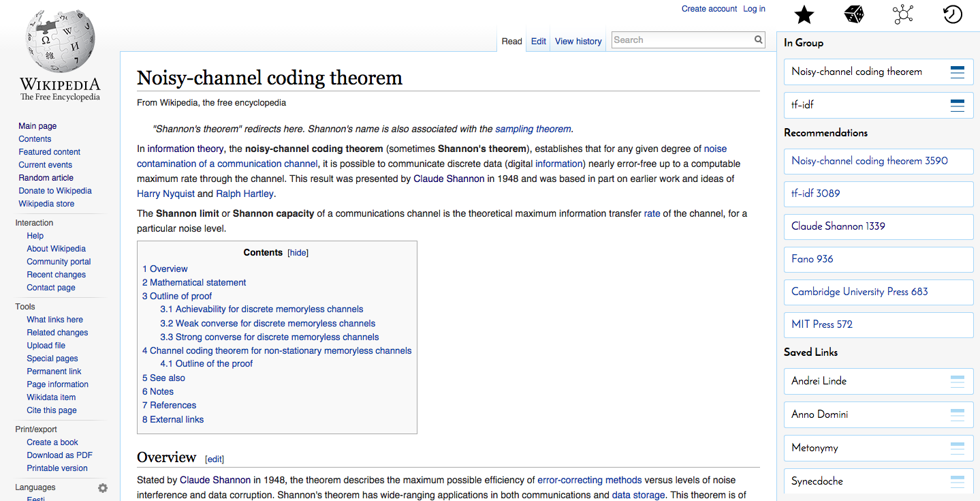Click bars icon beside Synecdoche
The image size is (980, 501).
(958, 481)
